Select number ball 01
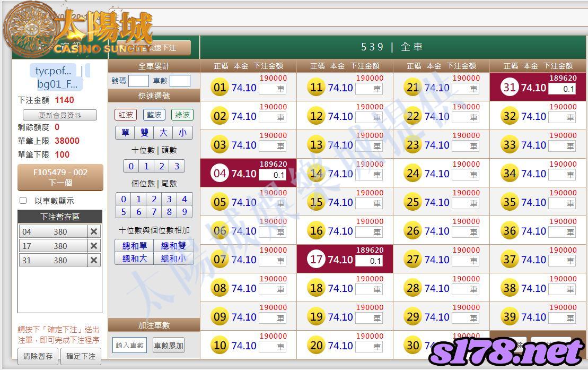 pyautogui.click(x=220, y=87)
